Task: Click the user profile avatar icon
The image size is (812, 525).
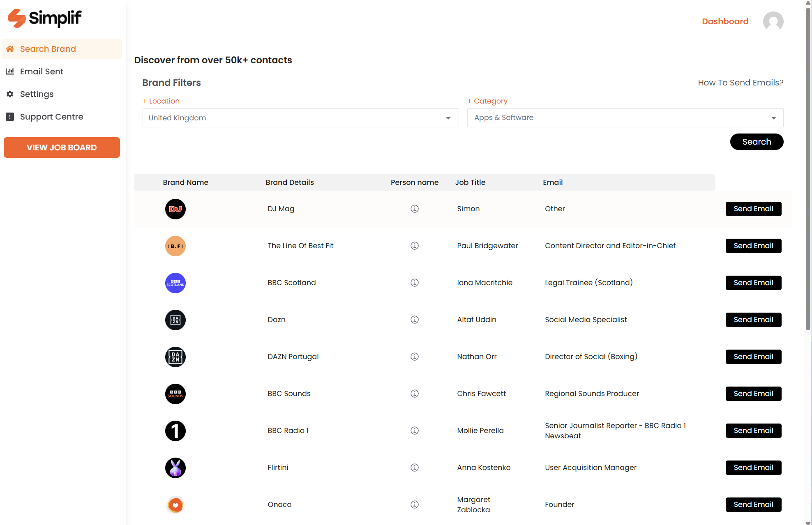Action: tap(773, 21)
